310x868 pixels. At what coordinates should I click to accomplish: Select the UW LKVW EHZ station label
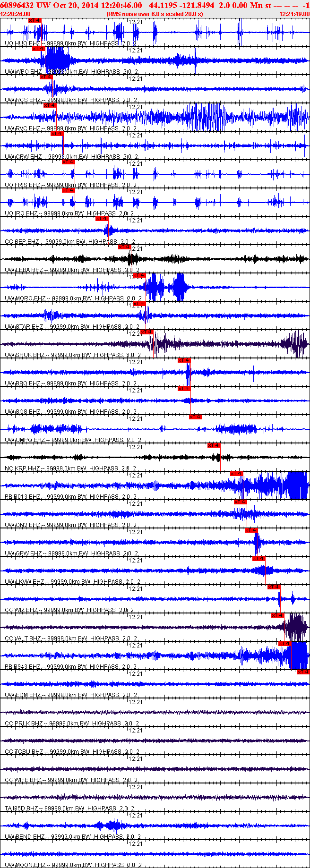point(25,582)
